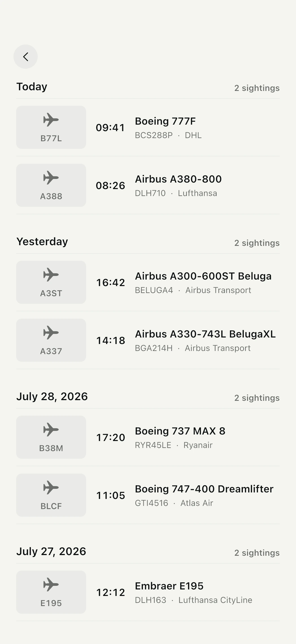Viewport: 296px width, 644px height.
Task: Tap the B38M airplane icon tile
Action: click(x=51, y=437)
